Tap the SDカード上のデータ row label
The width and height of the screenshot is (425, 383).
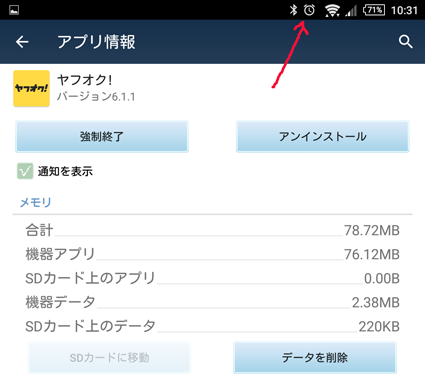click(x=90, y=326)
